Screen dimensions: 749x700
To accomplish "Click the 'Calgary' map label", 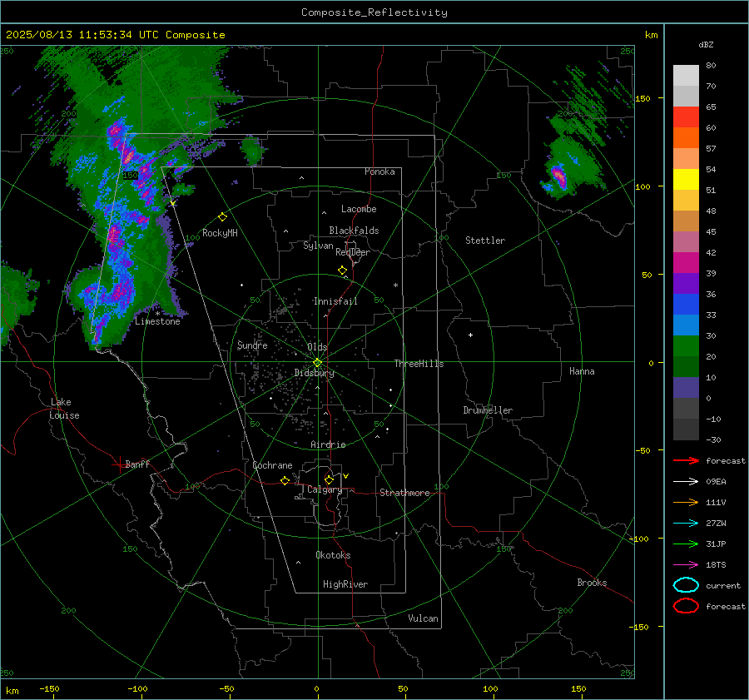I will coord(325,489).
